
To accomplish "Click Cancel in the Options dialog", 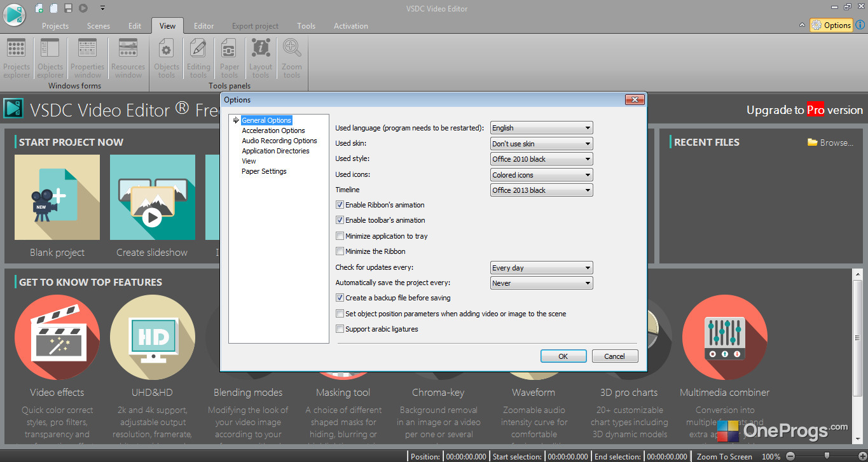I will pos(615,356).
